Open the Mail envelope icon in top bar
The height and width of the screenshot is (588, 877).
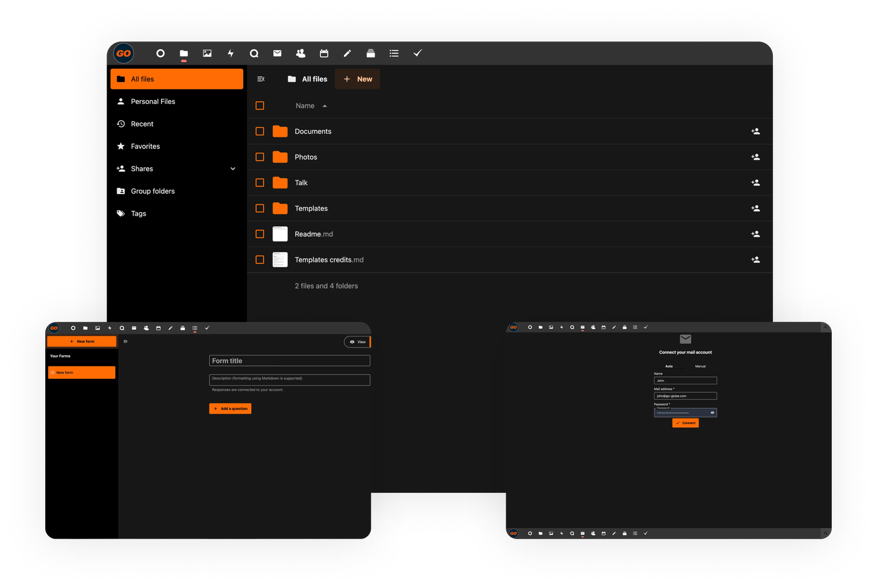click(277, 54)
